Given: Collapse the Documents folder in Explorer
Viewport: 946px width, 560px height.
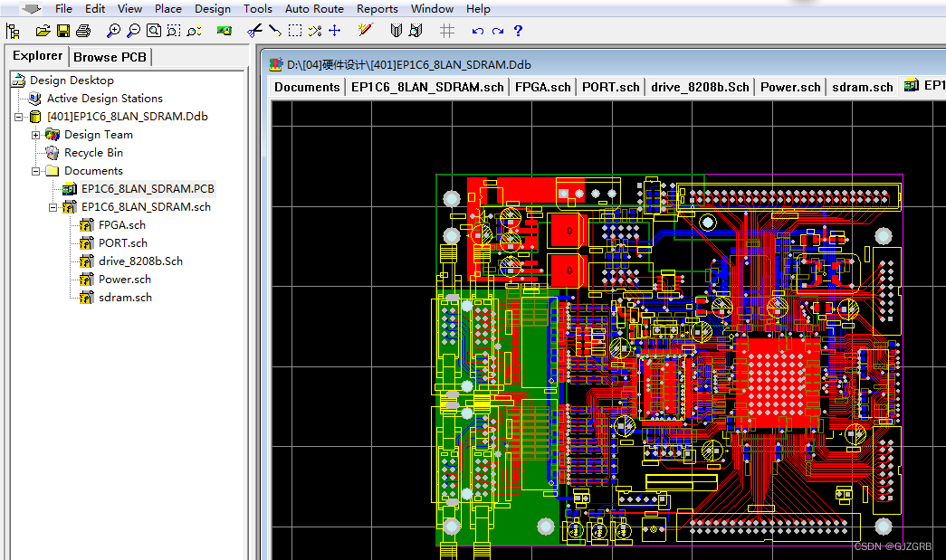Looking at the screenshot, I should point(37,170).
